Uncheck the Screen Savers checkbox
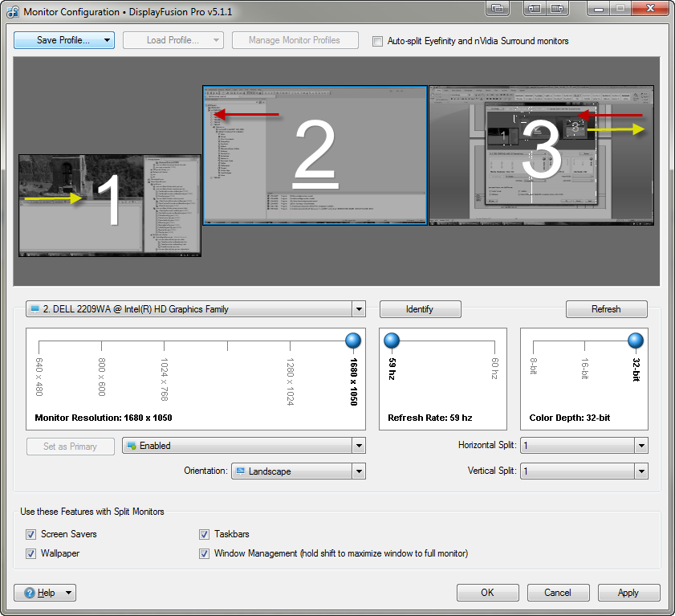This screenshot has width=675, height=616. (x=31, y=534)
